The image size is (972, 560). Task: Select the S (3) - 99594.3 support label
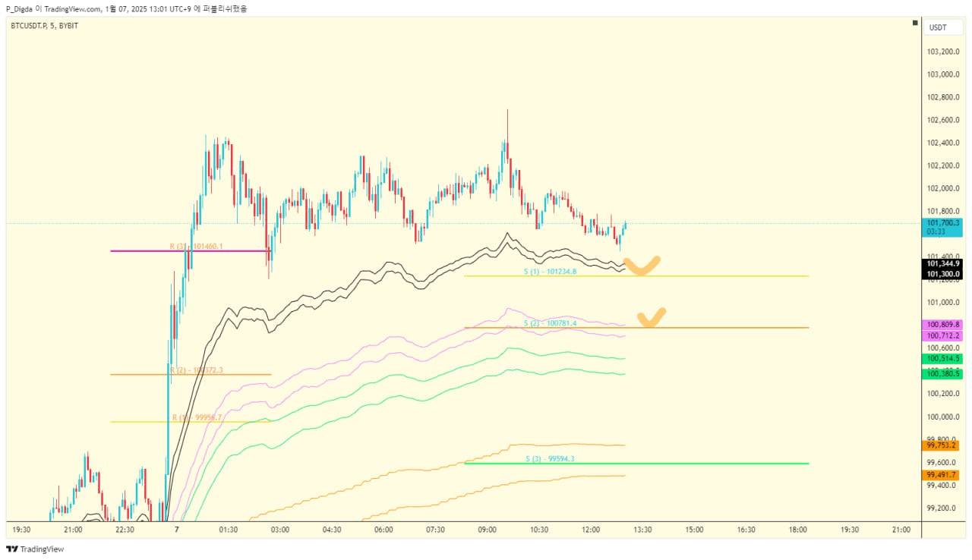point(550,458)
